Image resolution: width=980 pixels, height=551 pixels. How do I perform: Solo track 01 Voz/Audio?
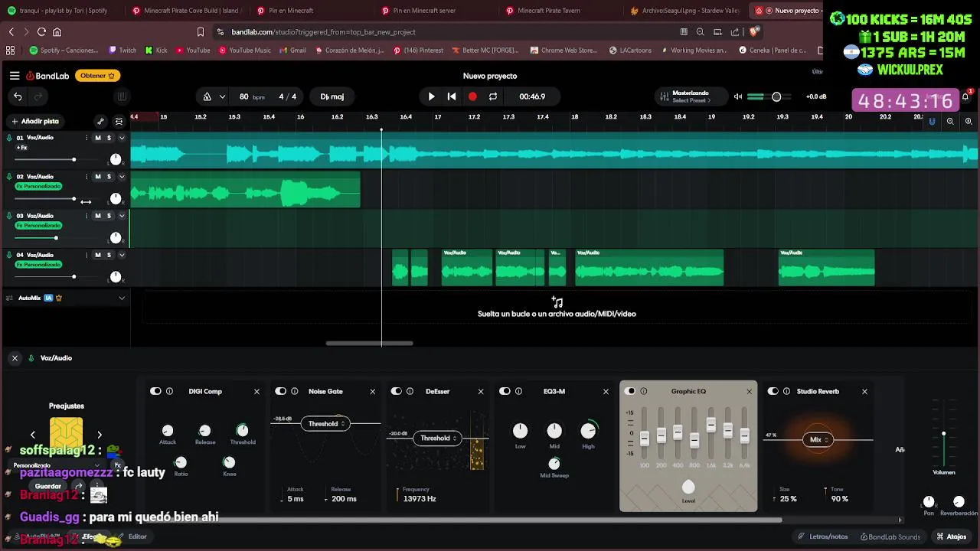point(109,138)
